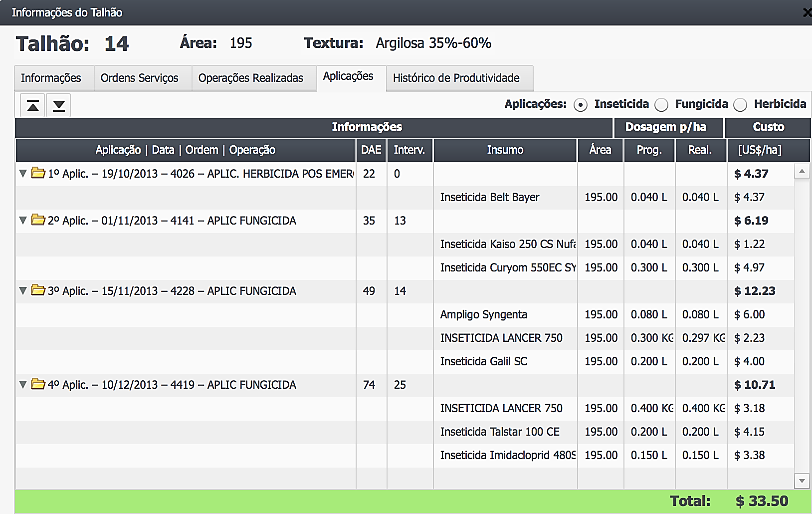The width and height of the screenshot is (812, 514).
Task: Switch to the Ordens Serviços tab
Action: click(143, 78)
